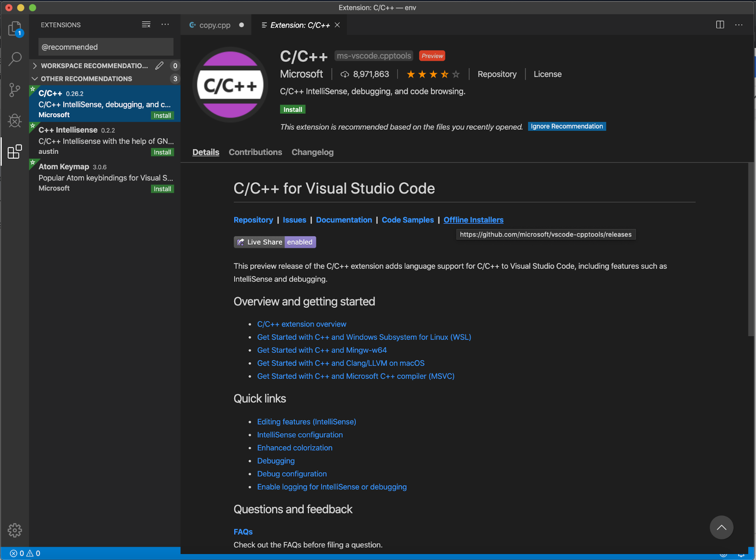Viewport: 756px width, 560px height.
Task: Open the Repository link in README
Action: (x=253, y=220)
